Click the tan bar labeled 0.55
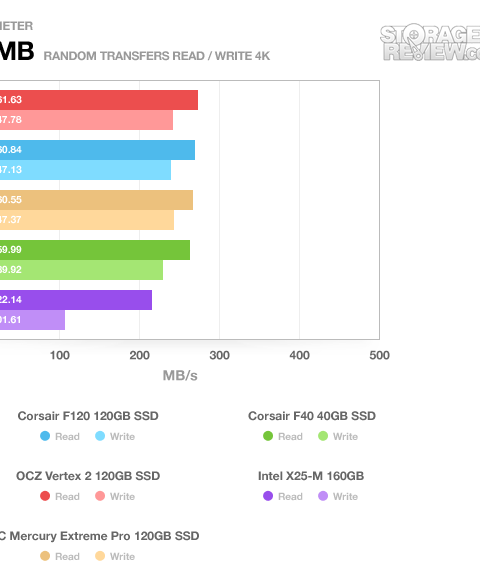 tap(96, 200)
